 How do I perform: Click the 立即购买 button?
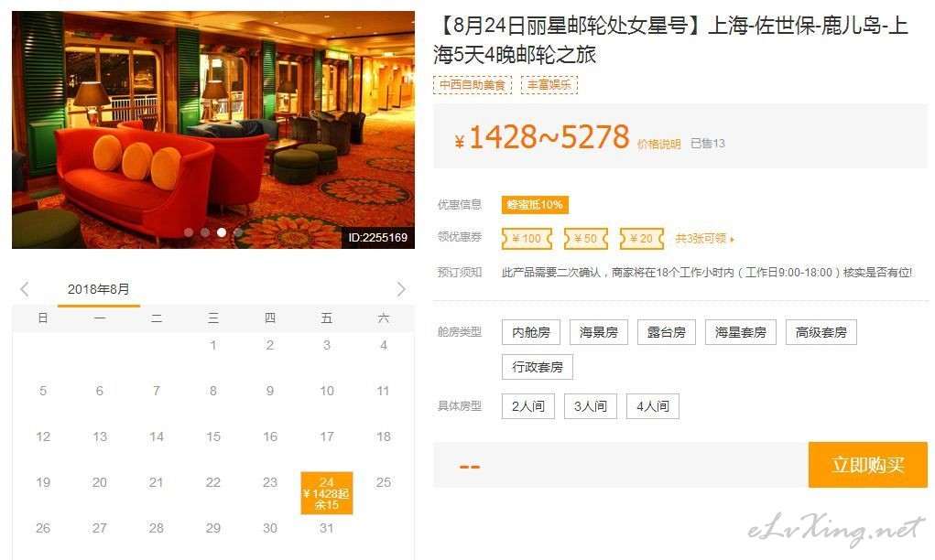[868, 465]
